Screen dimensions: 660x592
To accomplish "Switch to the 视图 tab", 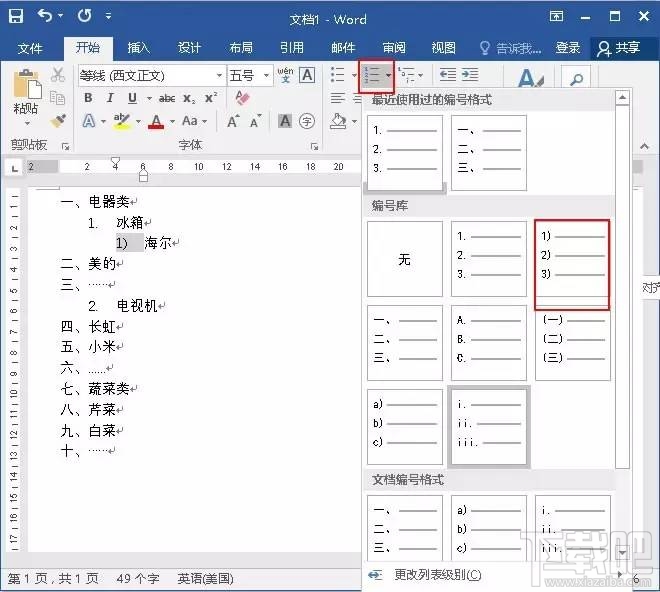I will point(444,48).
